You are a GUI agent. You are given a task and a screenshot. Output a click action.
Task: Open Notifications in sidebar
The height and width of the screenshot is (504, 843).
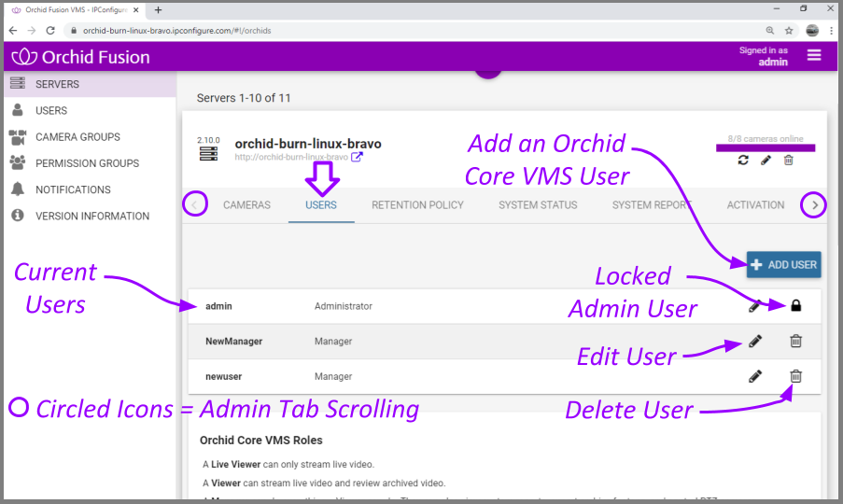point(90,189)
